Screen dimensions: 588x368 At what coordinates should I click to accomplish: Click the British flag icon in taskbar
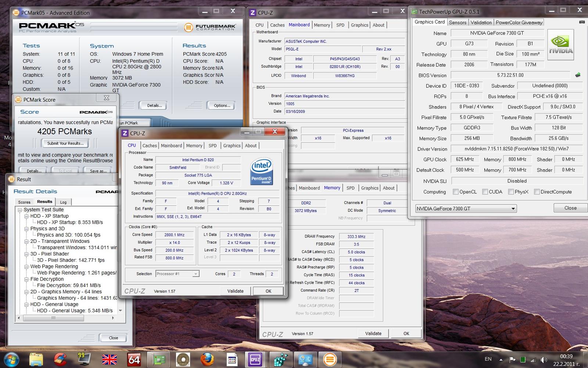click(x=110, y=360)
